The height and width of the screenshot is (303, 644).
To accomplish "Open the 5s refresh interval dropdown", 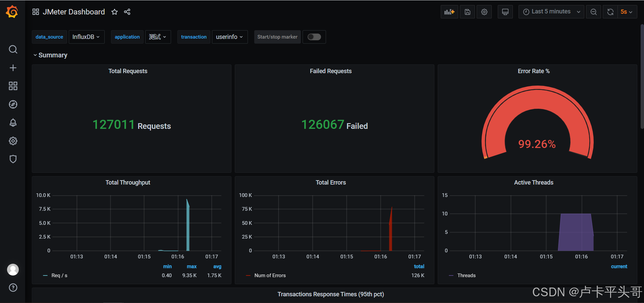I will [x=627, y=12].
